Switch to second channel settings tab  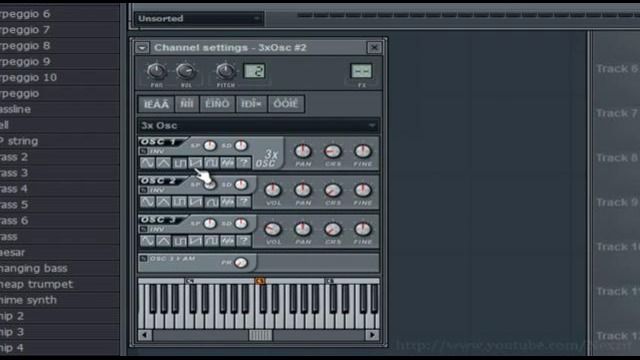click(x=187, y=104)
